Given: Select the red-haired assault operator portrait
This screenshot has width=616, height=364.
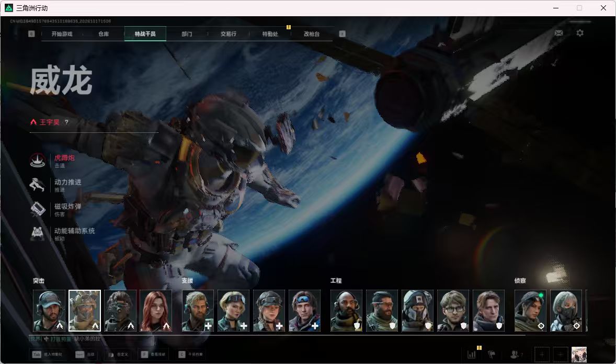Looking at the screenshot, I should (x=156, y=311).
